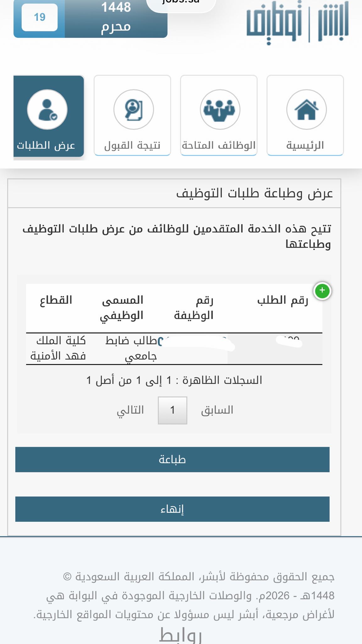Image resolution: width=362 pixels, height=644 pixels.
Task: Select عرض الطلبات user icon
Action: [47, 109]
